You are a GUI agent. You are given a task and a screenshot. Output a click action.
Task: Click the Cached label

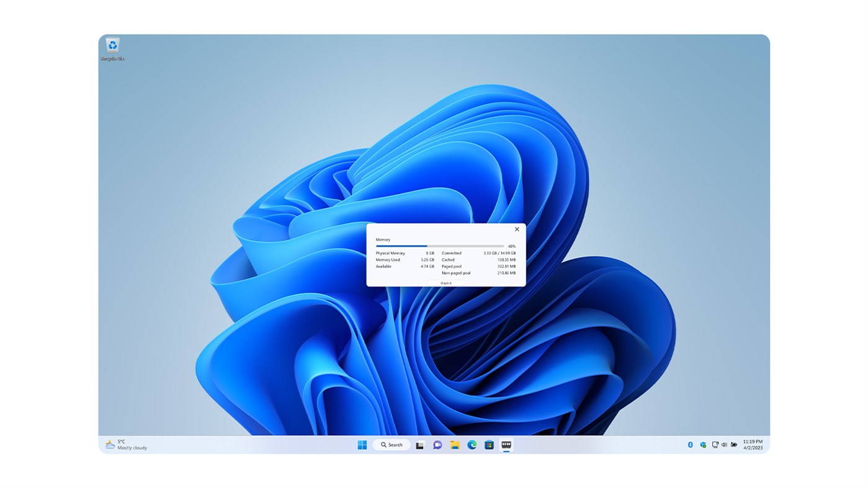click(x=448, y=260)
